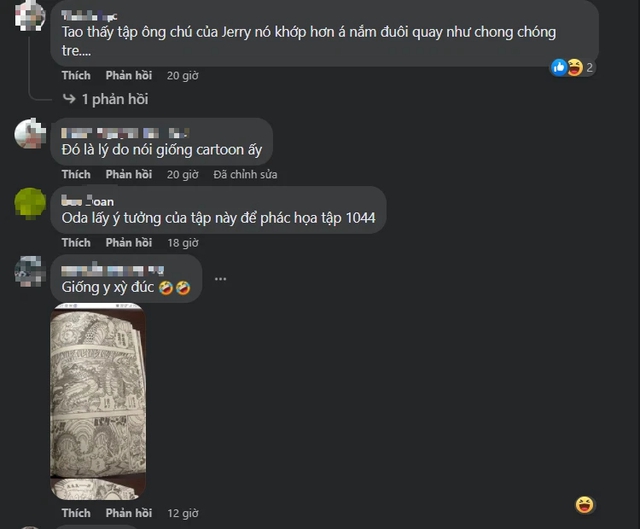Click the '12 giờ' timestamp link
Screen dimensions: 640x529
(x=183, y=513)
